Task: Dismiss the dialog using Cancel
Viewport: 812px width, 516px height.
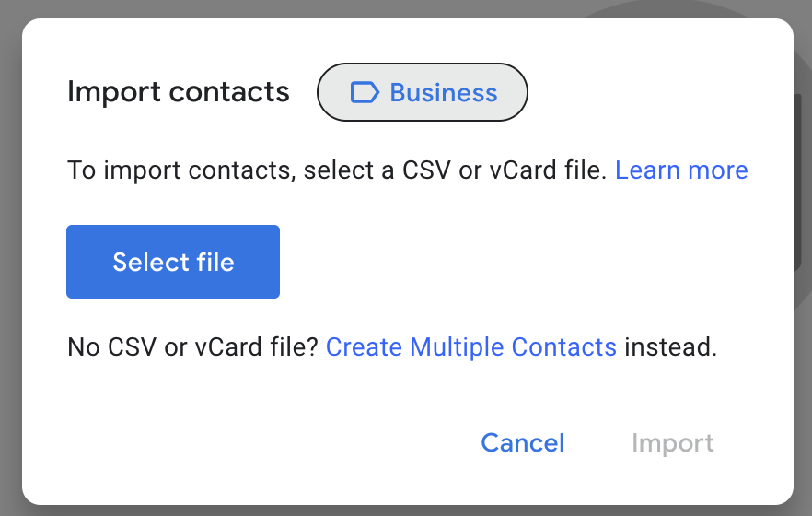Action: tap(523, 443)
